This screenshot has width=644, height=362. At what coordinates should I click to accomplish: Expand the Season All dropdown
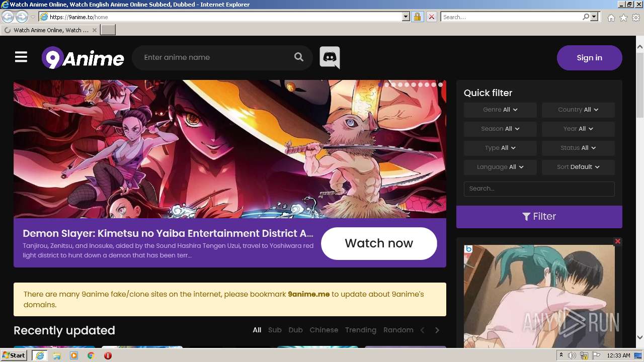(500, 129)
